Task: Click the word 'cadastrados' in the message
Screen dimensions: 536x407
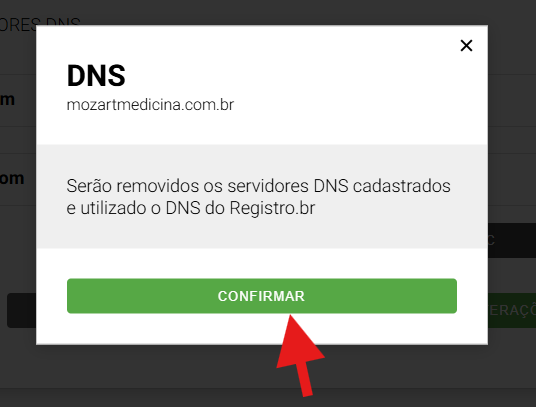Action: pos(402,186)
